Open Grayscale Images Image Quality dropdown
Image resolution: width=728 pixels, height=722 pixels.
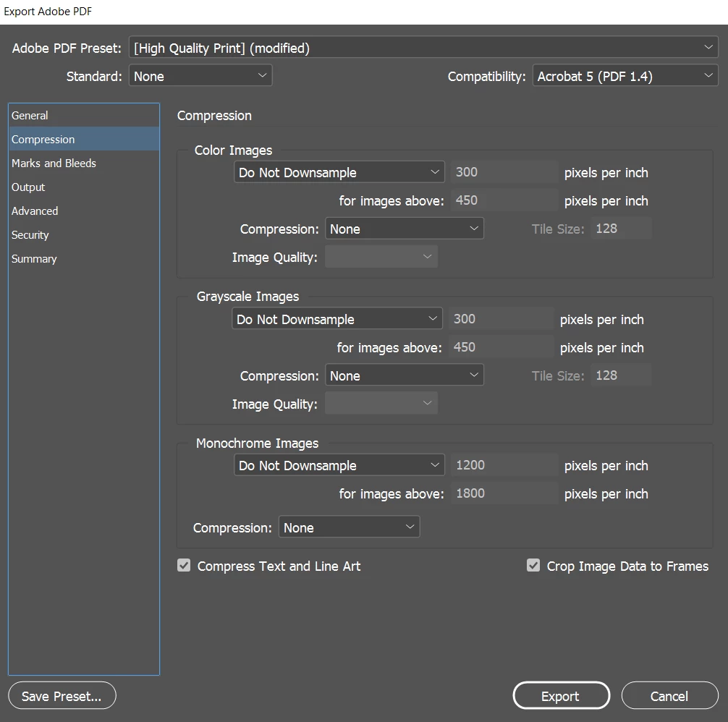click(x=381, y=403)
